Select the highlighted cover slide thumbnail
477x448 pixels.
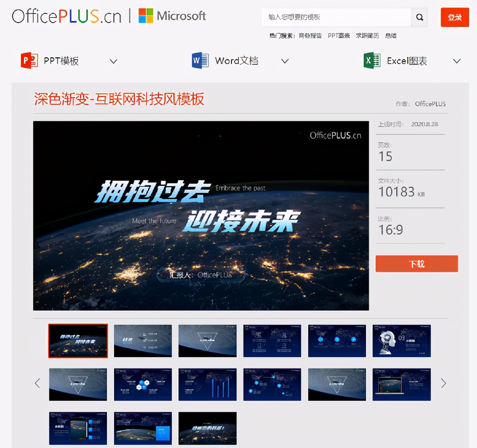(x=78, y=341)
